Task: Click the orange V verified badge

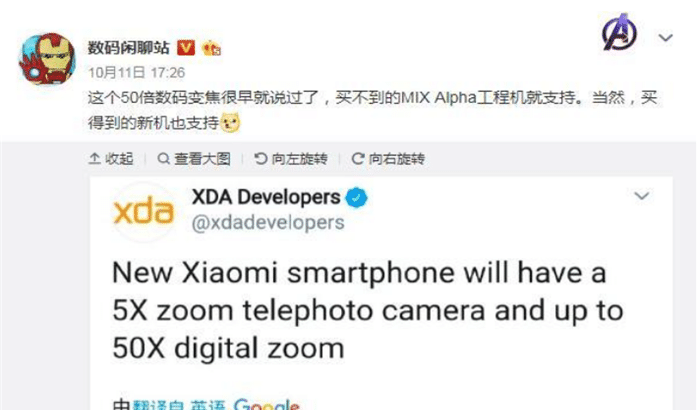Action: [x=186, y=48]
